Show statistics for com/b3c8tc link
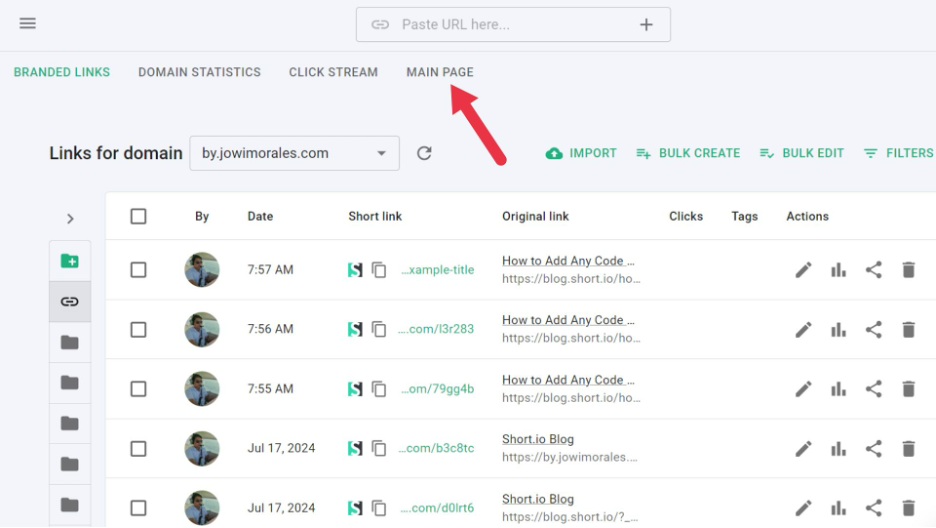This screenshot has width=936, height=528. pos(838,449)
